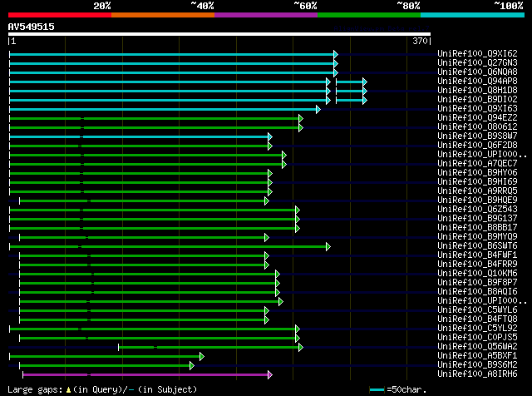Screen dimensions: 532x396
Task: Select label UniRef100_A7QEC7
Action: click(x=477, y=163)
